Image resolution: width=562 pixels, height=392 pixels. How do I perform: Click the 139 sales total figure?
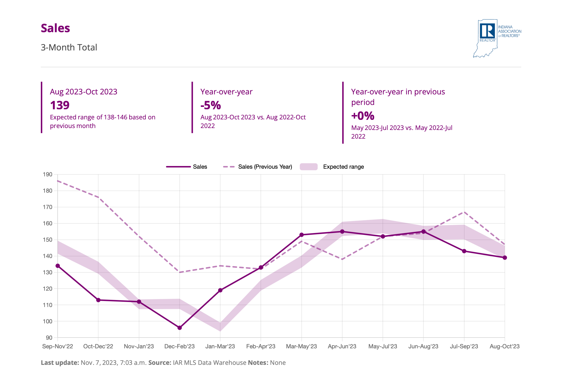[60, 105]
